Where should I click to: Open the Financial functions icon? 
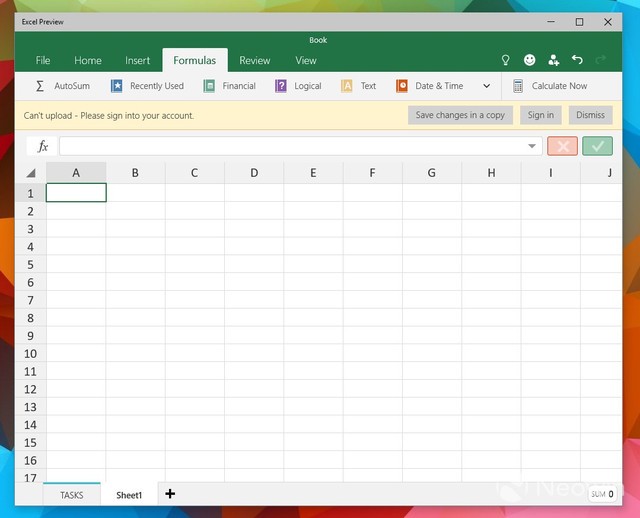(209, 86)
